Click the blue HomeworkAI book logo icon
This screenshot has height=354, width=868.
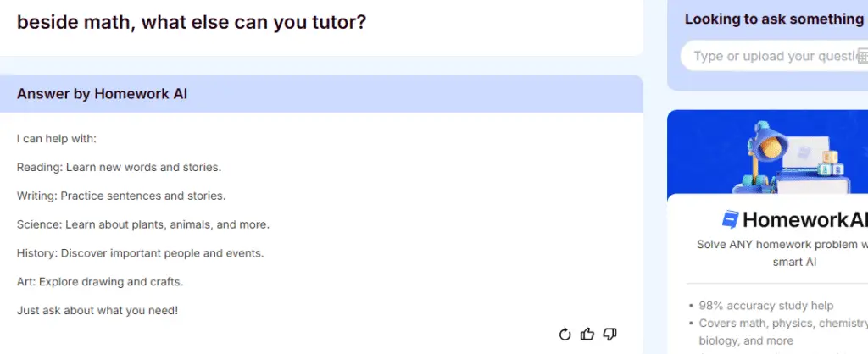pyautogui.click(x=730, y=219)
